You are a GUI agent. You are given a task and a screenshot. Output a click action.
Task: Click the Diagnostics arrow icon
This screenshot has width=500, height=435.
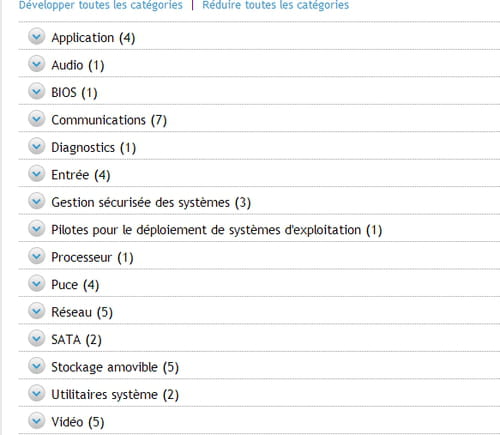click(x=36, y=146)
